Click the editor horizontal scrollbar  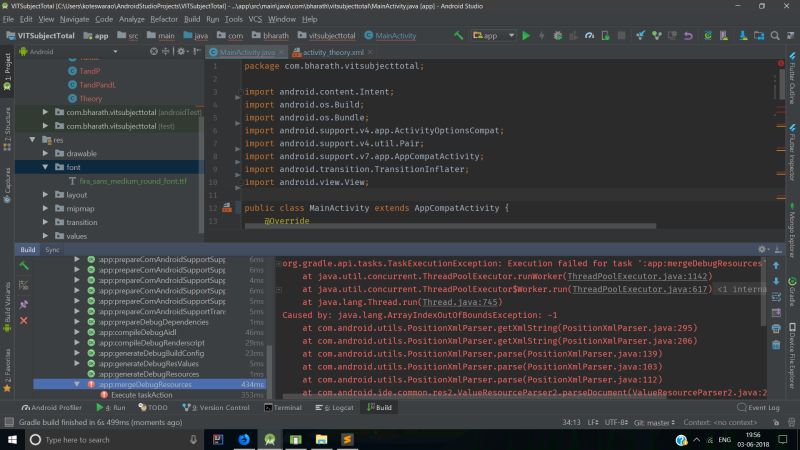pyautogui.click(x=451, y=226)
